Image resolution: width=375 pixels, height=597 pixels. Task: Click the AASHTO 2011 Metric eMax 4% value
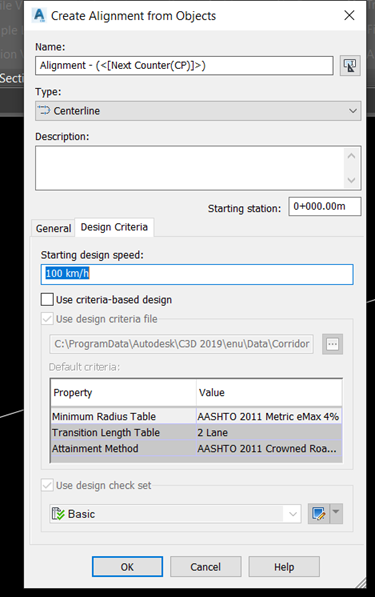[268, 417]
